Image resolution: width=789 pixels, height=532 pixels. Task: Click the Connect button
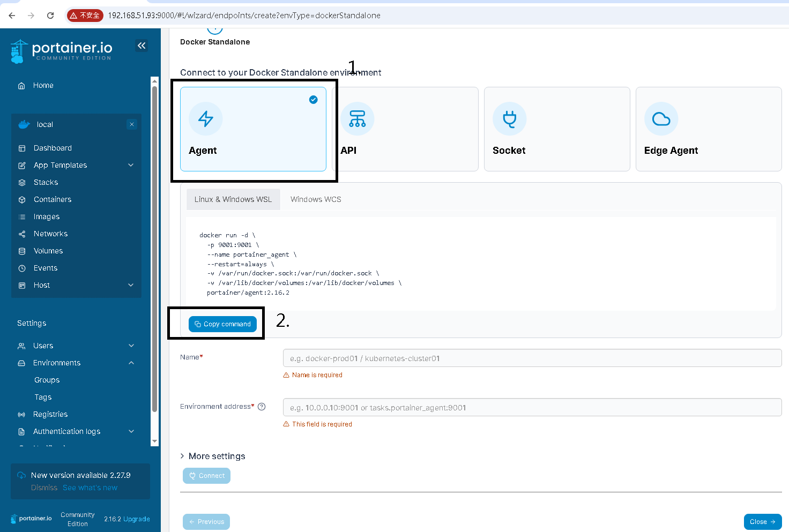coord(206,476)
